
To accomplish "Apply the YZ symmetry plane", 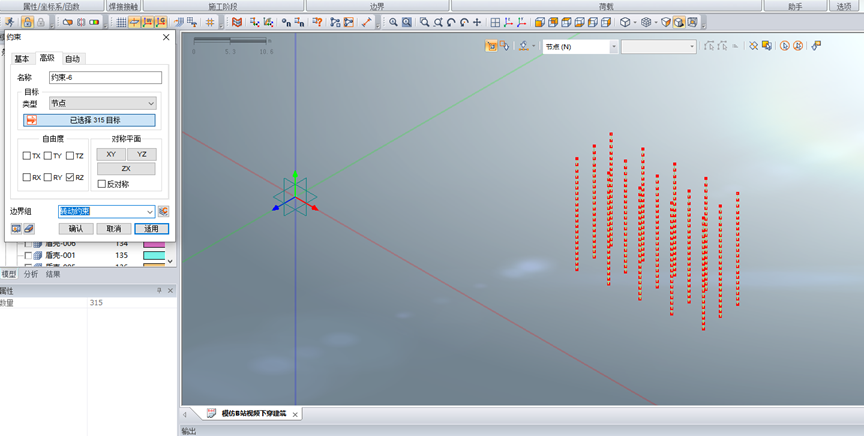I will (x=142, y=154).
